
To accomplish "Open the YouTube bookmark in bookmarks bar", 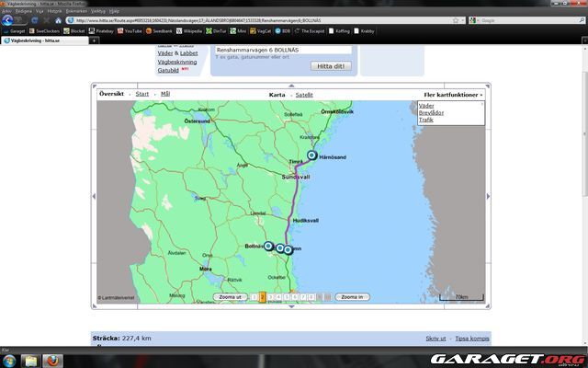I will pos(129,30).
